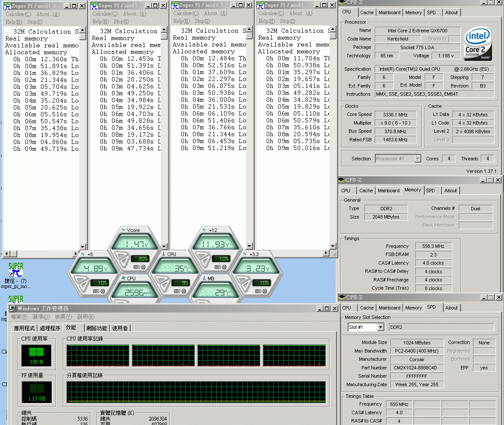Open the 使用者 tab in Task Manager
The height and width of the screenshot is (425, 504).
(120, 328)
